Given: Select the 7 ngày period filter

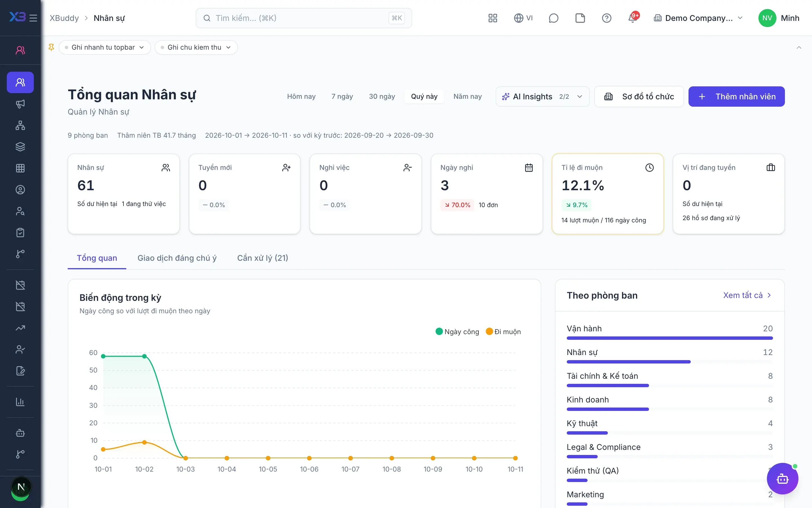Looking at the screenshot, I should (x=342, y=97).
